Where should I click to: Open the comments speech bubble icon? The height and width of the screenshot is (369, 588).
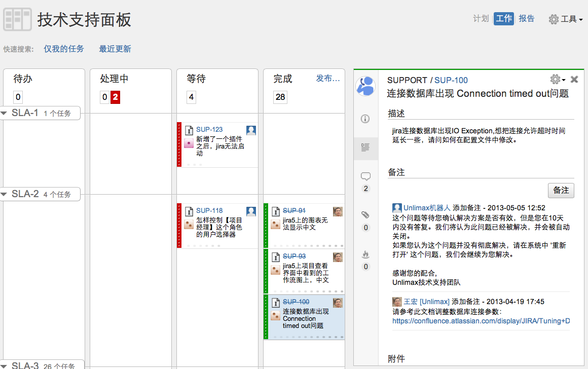pyautogui.click(x=365, y=176)
